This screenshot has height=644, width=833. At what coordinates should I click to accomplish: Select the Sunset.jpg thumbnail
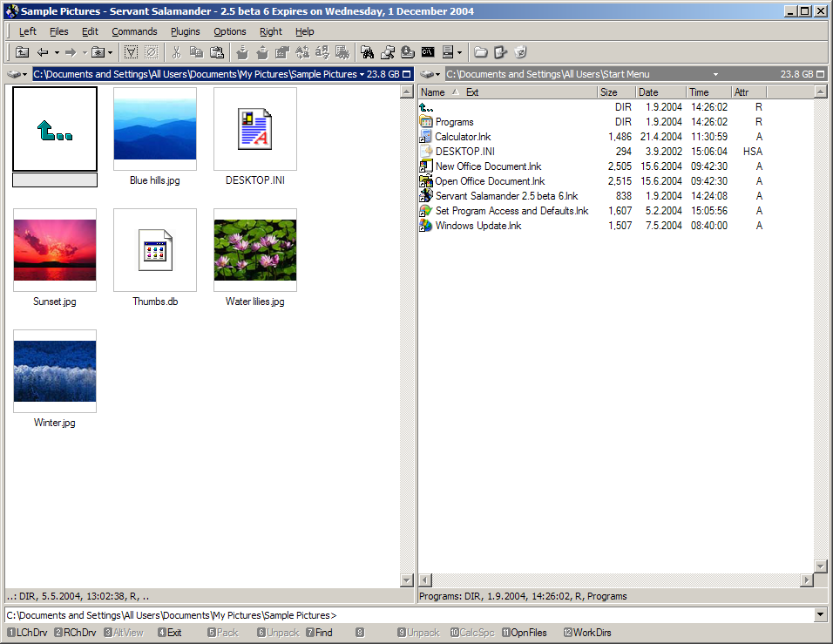click(x=54, y=251)
